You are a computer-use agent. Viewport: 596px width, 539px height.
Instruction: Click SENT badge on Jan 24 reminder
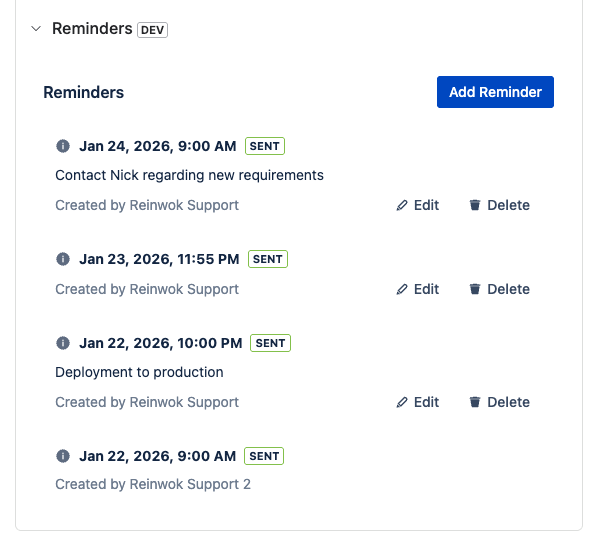(265, 146)
